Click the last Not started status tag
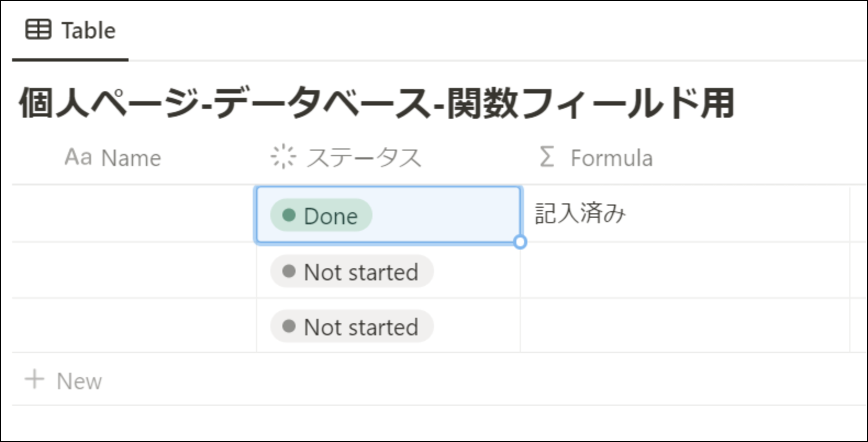 tap(352, 327)
